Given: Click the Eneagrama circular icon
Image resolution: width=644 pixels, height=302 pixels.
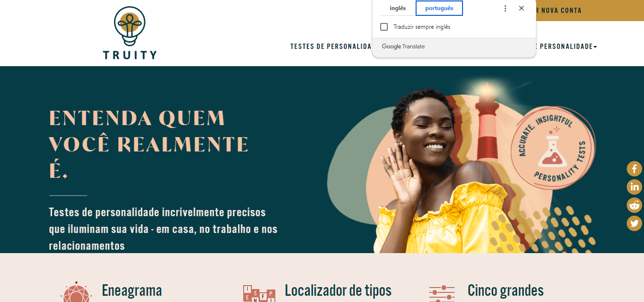Looking at the screenshot, I should click(76, 292).
